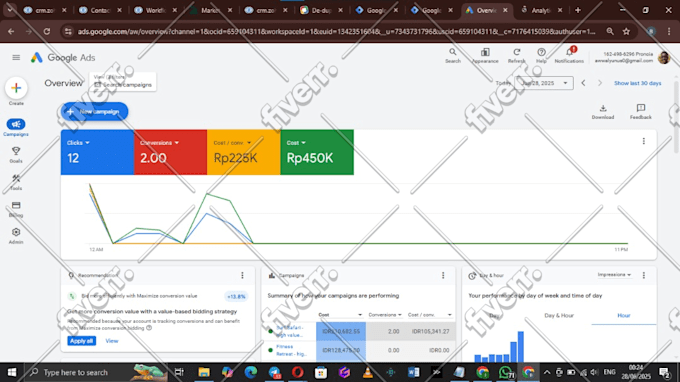Open the Tools sidebar icon
This screenshot has width=680, height=382.
click(16, 182)
